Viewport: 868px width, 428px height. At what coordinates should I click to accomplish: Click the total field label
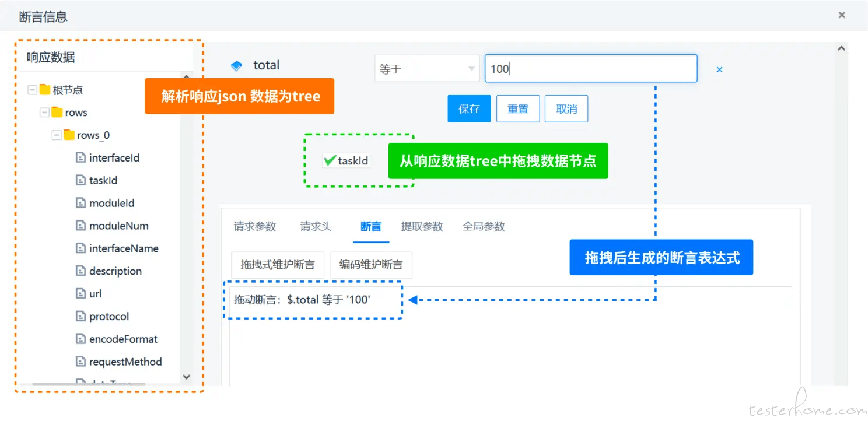(266, 65)
